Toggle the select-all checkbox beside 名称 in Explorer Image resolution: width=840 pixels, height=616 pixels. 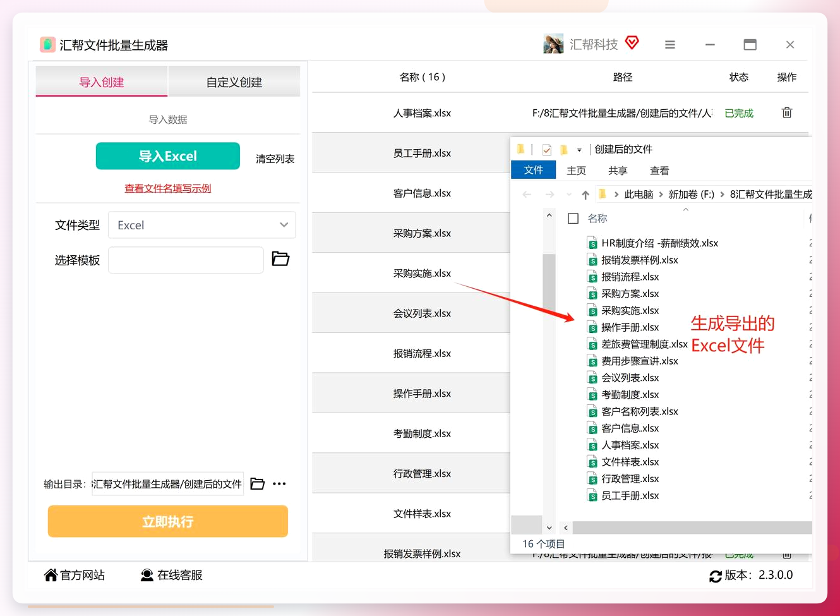pyautogui.click(x=573, y=219)
